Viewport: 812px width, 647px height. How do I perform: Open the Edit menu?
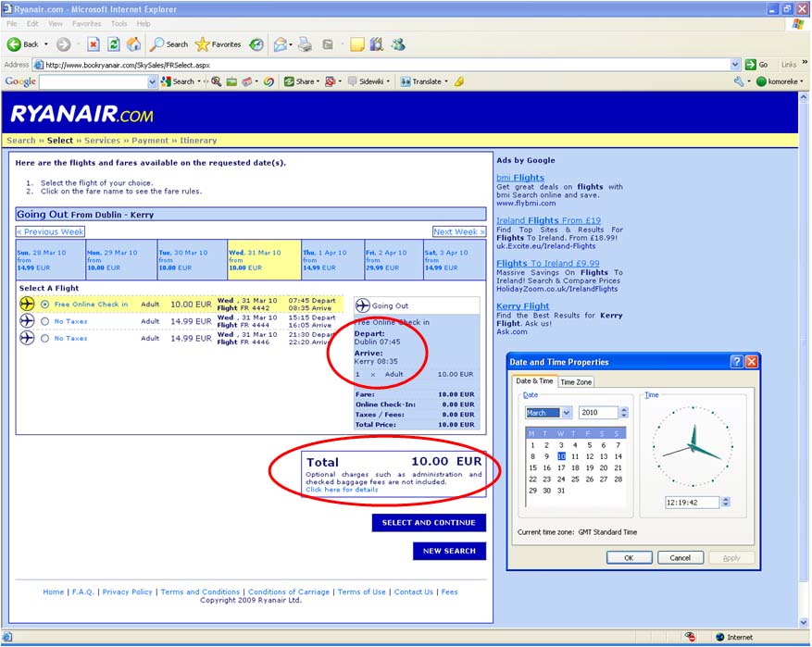[x=32, y=24]
